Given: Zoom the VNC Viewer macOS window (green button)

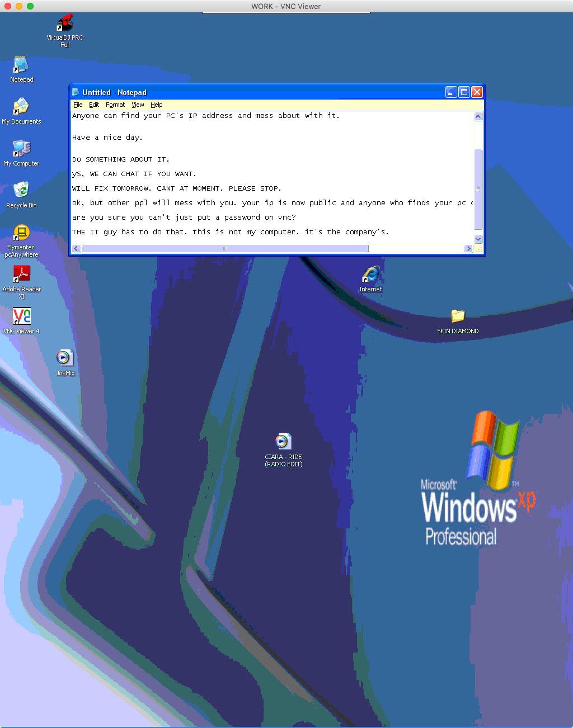Looking at the screenshot, I should pyautogui.click(x=30, y=6).
